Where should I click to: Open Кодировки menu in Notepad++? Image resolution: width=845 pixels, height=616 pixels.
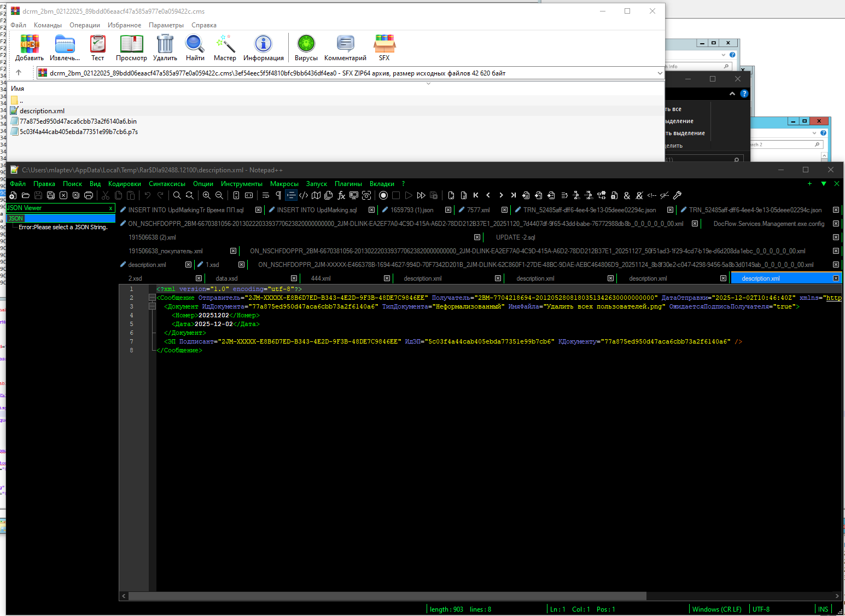pyautogui.click(x=125, y=184)
